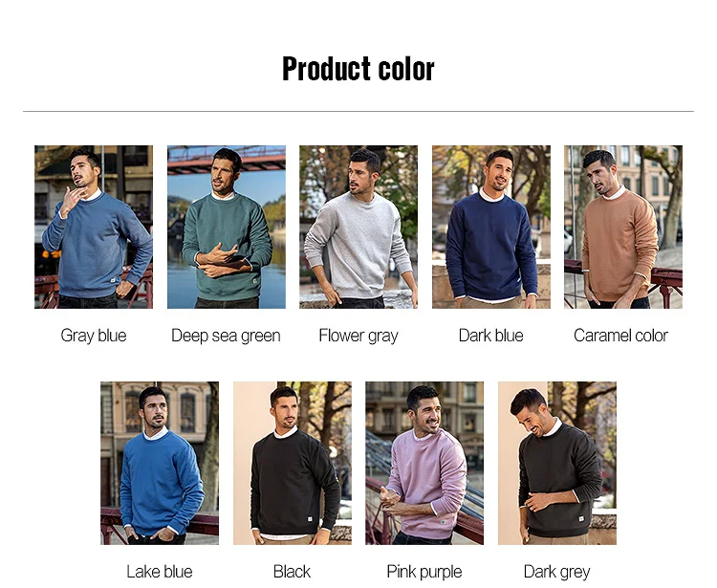Select the Dark grey text label
The width and height of the screenshot is (717, 588).
point(557,572)
